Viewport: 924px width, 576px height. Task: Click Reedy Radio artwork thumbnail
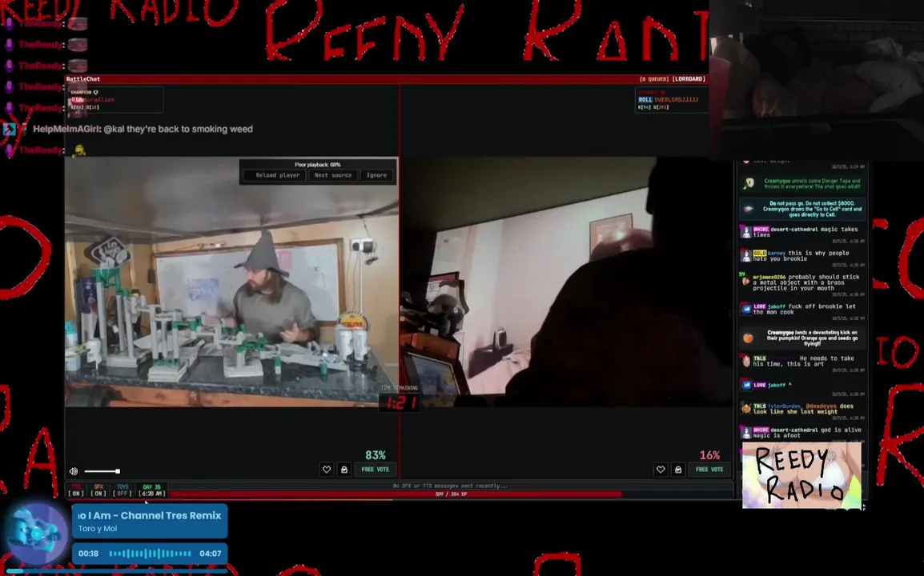[x=801, y=476]
